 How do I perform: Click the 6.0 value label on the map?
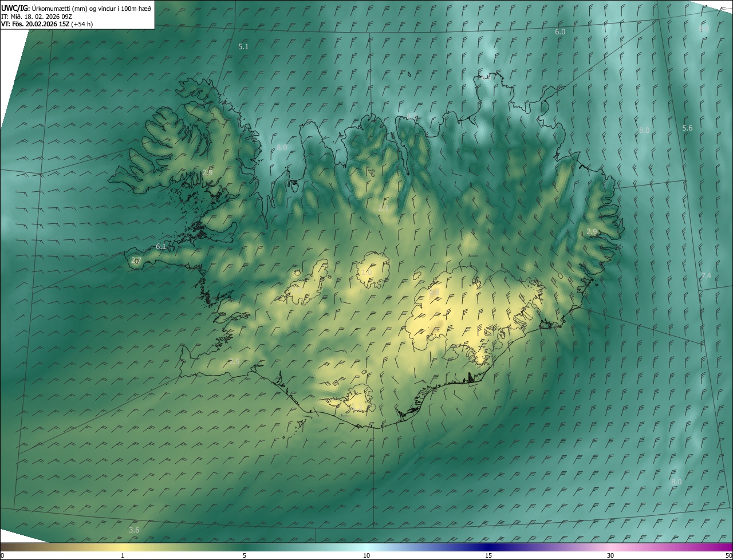click(560, 32)
